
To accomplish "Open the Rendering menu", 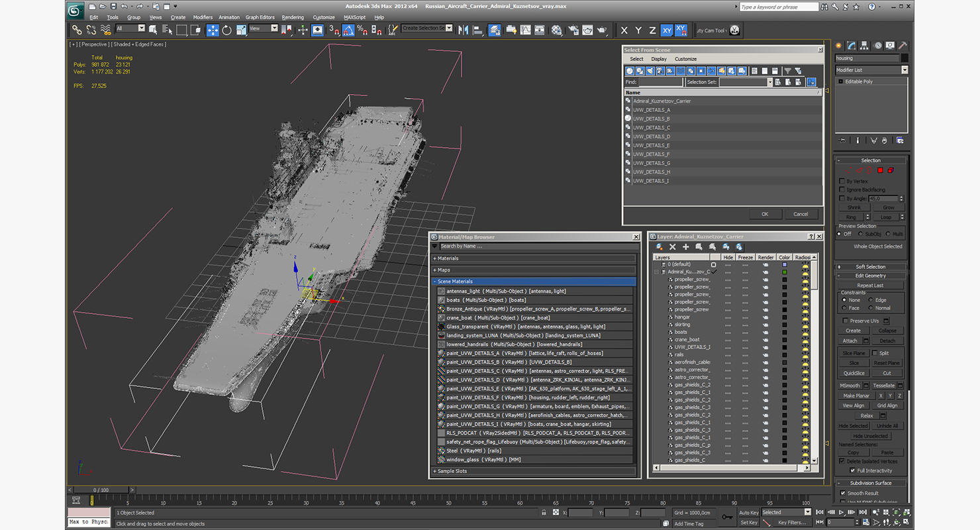I will coord(293,17).
